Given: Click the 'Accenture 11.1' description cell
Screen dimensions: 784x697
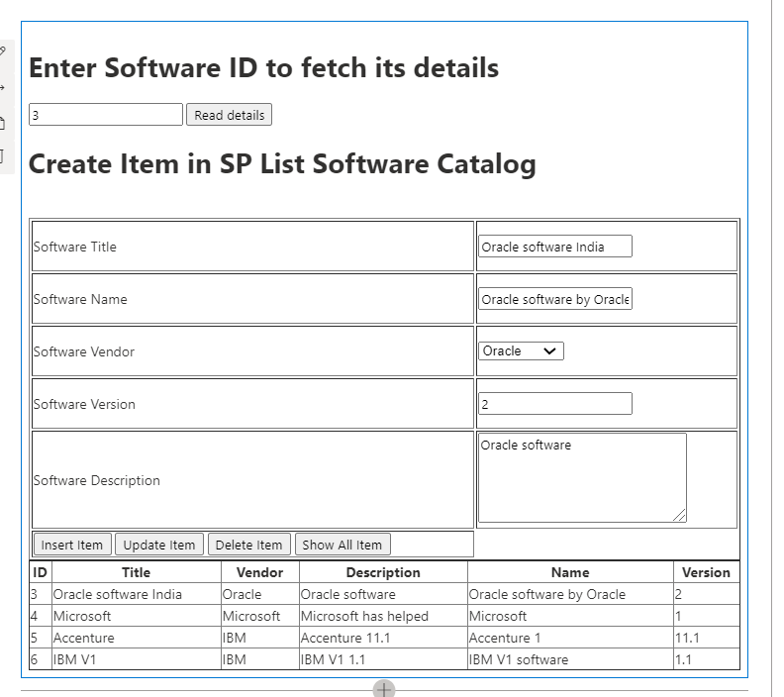Looking at the screenshot, I should (383, 638).
